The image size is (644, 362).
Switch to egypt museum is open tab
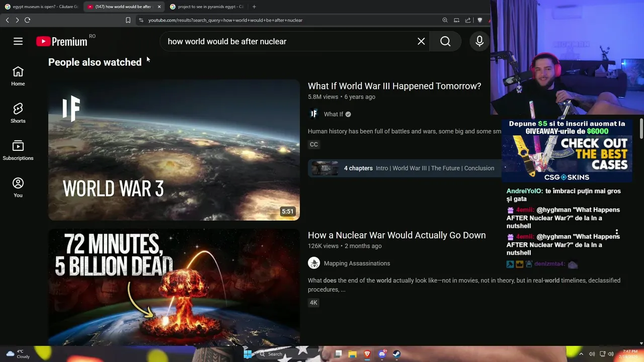pyautogui.click(x=41, y=7)
